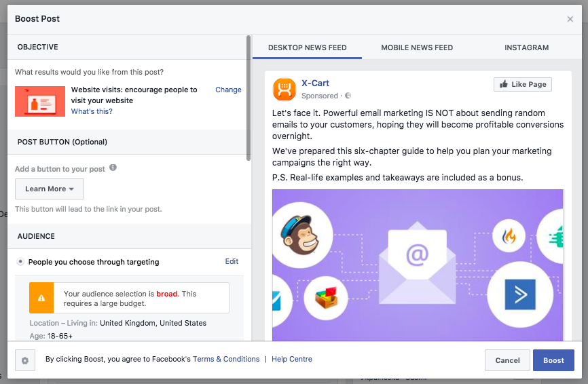Click the left panel vertical scrollbar

click(249, 98)
